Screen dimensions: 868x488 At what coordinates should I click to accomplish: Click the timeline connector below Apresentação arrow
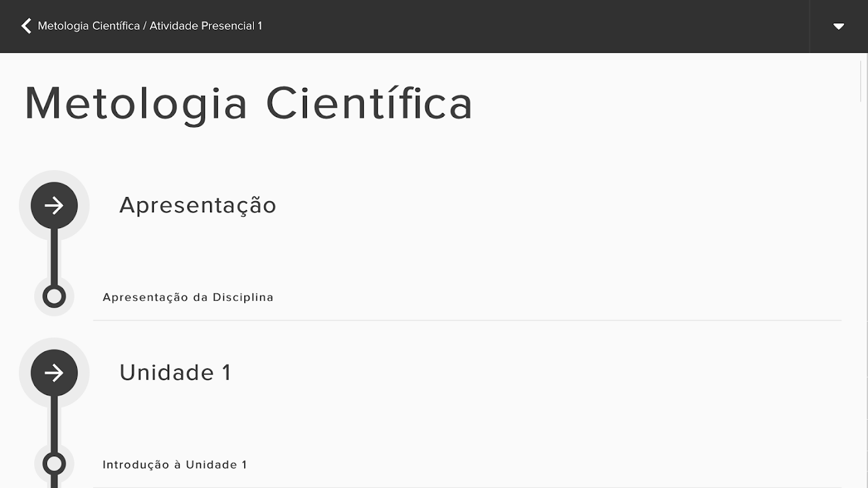pos(54,256)
